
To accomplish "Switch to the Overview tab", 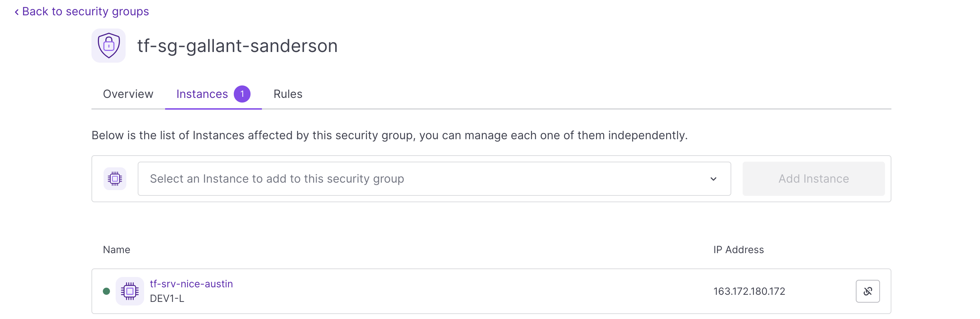I will click(128, 94).
